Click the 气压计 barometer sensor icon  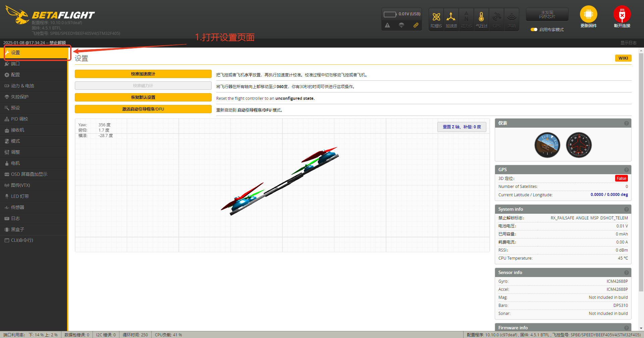coord(481,19)
